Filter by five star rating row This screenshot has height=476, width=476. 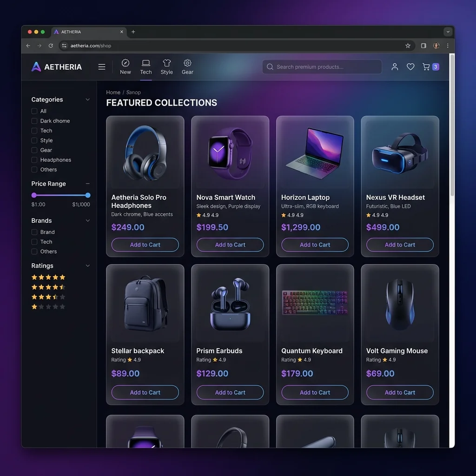click(48, 277)
